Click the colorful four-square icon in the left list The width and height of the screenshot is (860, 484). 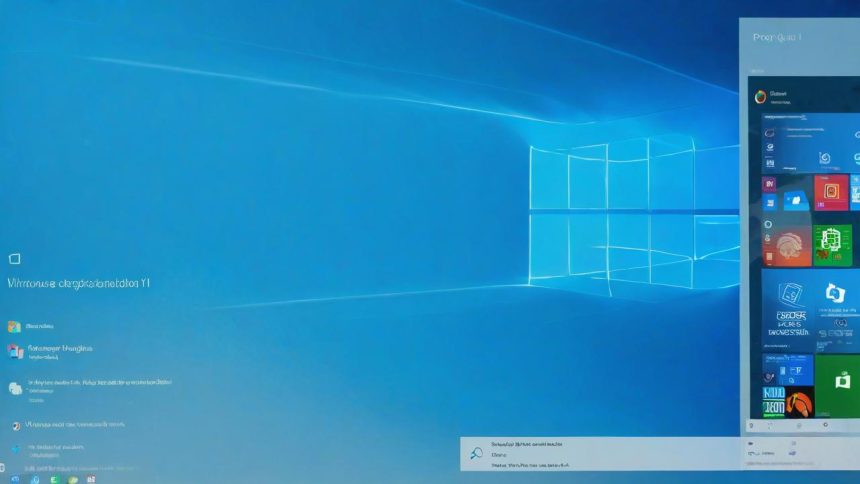14,327
